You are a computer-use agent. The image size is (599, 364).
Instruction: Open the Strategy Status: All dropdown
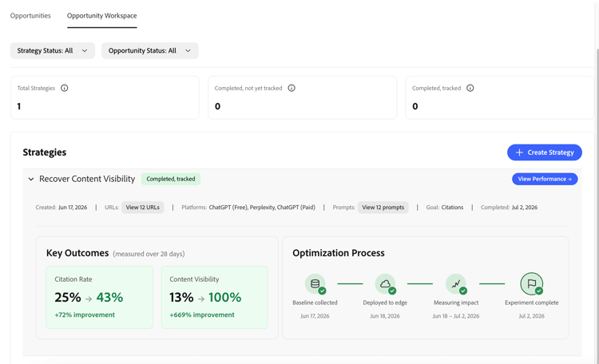click(53, 51)
